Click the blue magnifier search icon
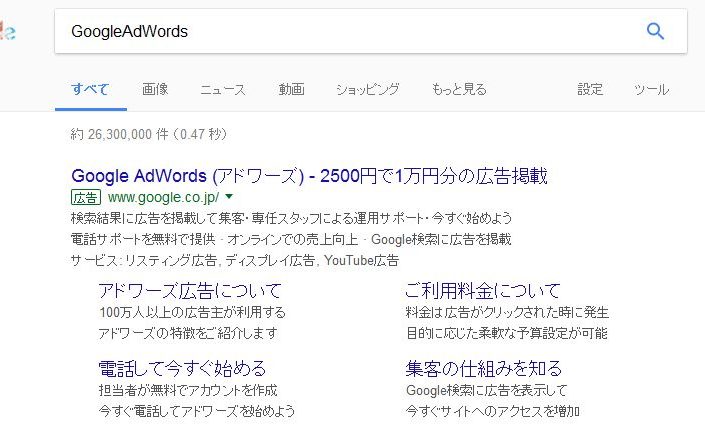 click(655, 31)
